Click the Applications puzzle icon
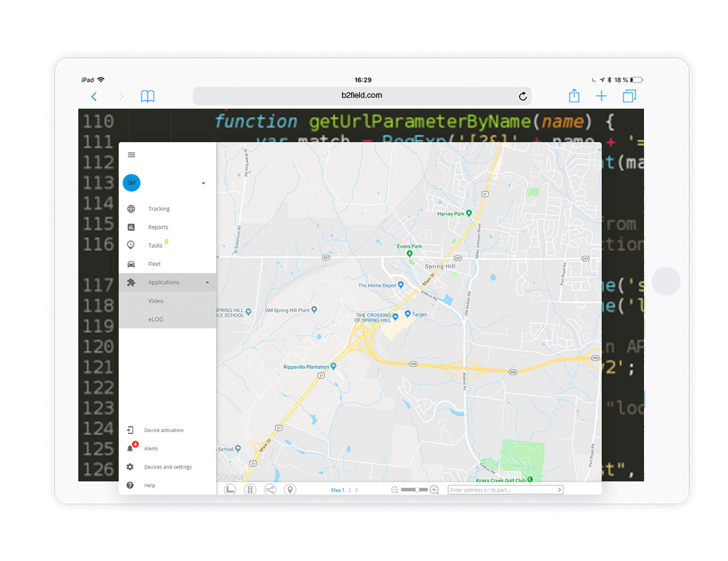This screenshot has height=561, width=728. [131, 282]
